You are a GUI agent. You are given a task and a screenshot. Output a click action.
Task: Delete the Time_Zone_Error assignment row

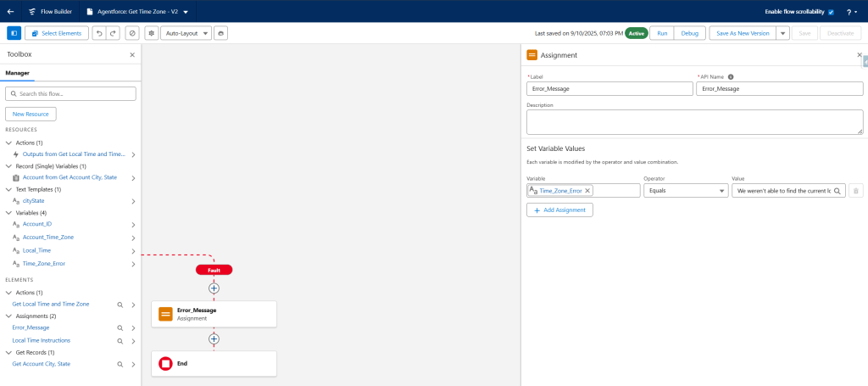pyautogui.click(x=856, y=191)
